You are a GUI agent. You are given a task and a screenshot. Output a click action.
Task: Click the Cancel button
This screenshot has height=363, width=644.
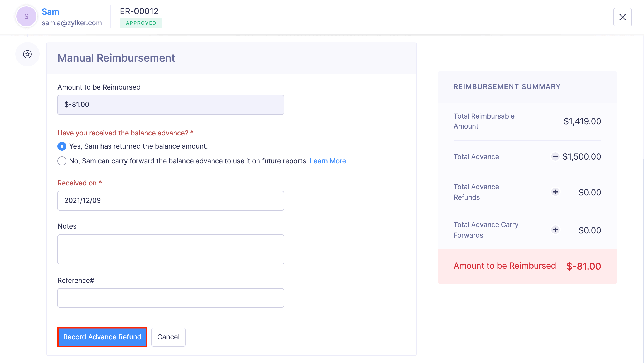(x=168, y=337)
